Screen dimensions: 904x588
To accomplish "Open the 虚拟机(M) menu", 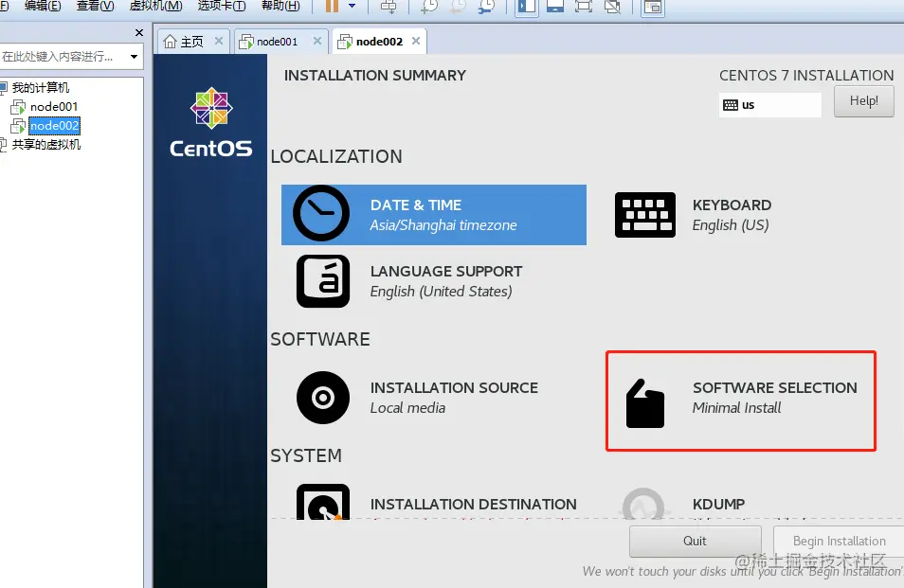I will [x=155, y=6].
